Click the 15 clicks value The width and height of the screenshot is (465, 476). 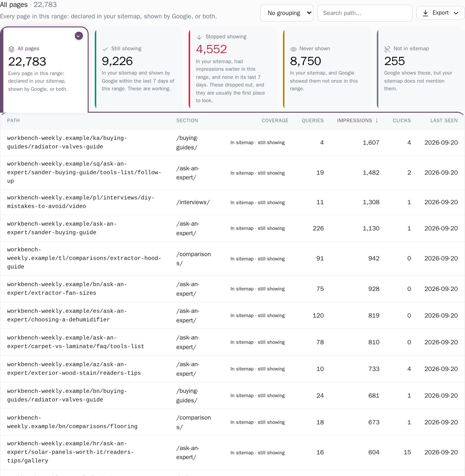pos(407,452)
